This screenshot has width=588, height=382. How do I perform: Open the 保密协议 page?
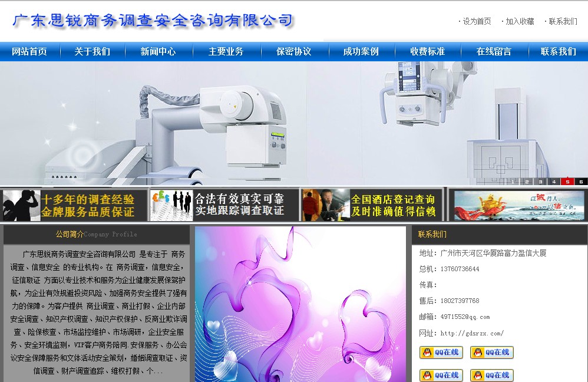coord(293,51)
